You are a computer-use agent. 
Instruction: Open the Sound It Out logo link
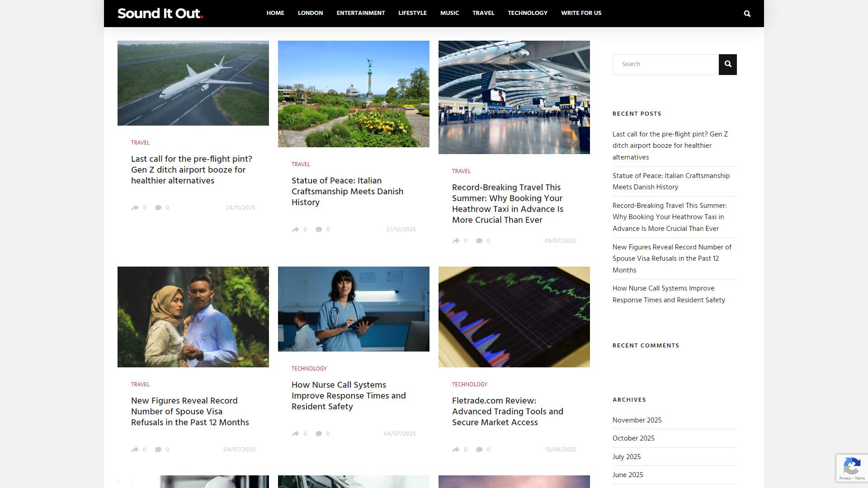(x=160, y=13)
